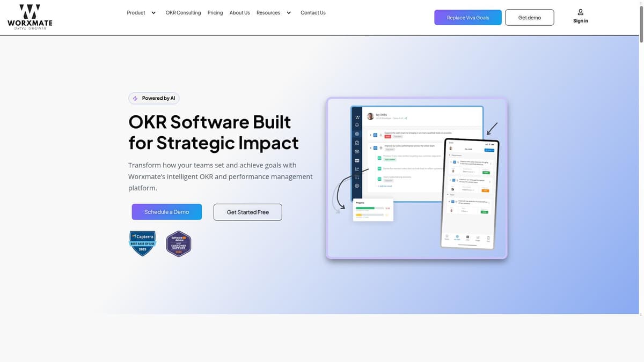Screen dimensions: 644x362
Task: Open the Contact Us page
Action: 313,13
